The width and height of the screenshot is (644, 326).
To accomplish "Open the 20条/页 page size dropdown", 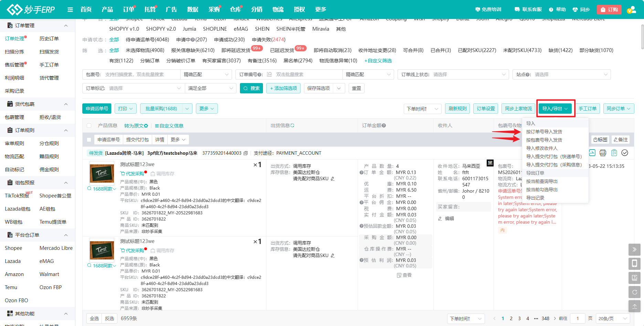I will click(613, 318).
